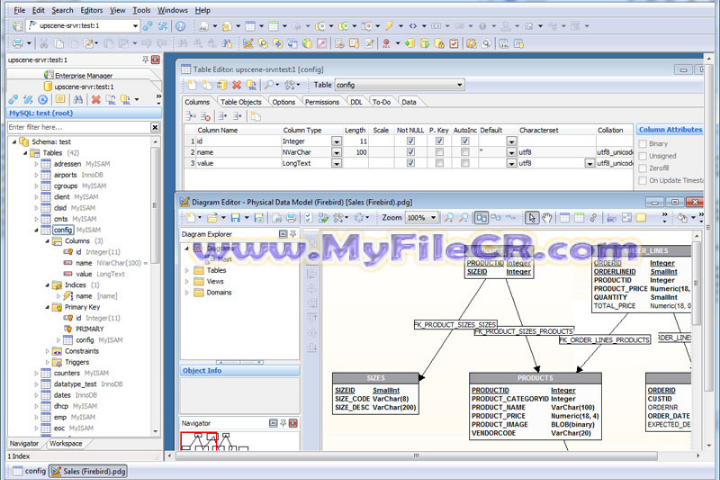Select the counters table in tree
This screenshot has width=720, height=480.
coord(67,373)
